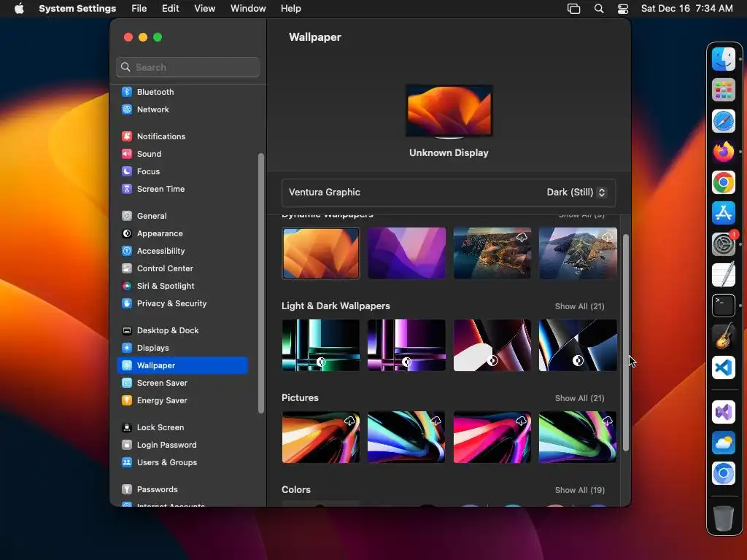Open Launchpad from the Dock

(723, 90)
